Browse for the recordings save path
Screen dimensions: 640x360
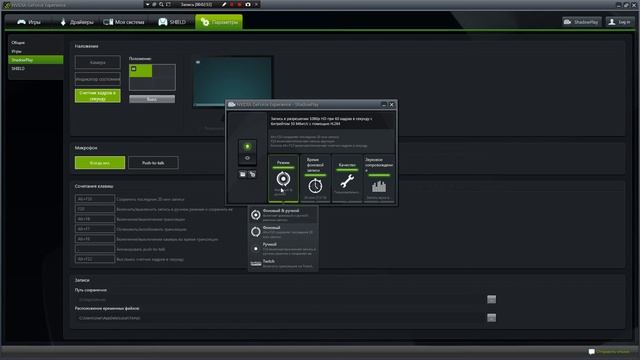pyautogui.click(x=491, y=299)
